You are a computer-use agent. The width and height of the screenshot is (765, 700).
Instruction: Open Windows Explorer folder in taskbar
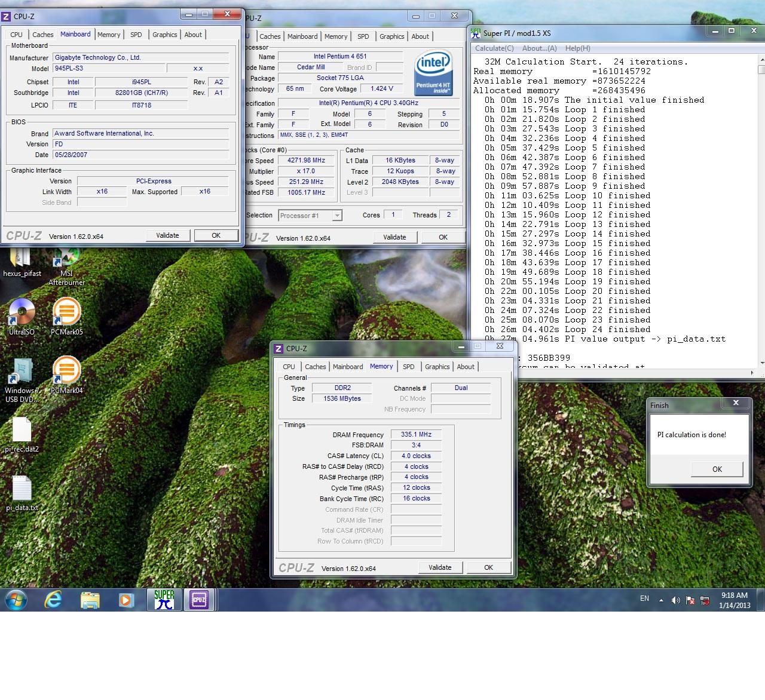tap(90, 600)
